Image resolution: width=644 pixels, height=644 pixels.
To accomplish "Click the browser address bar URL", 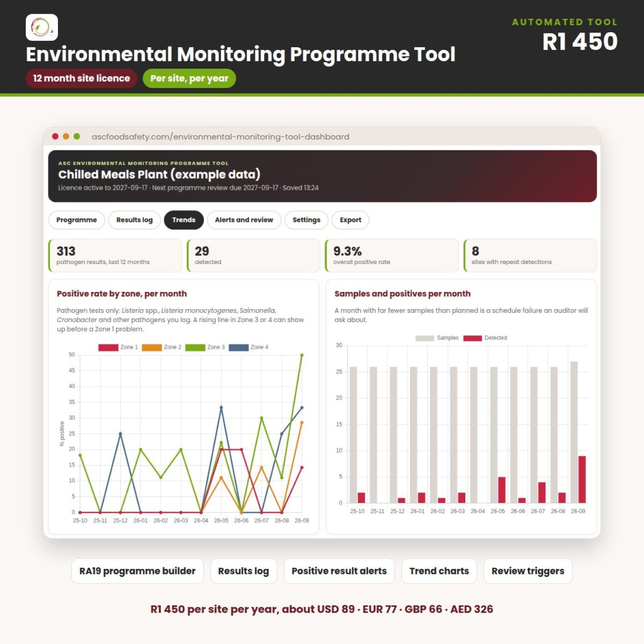I will tap(220, 137).
